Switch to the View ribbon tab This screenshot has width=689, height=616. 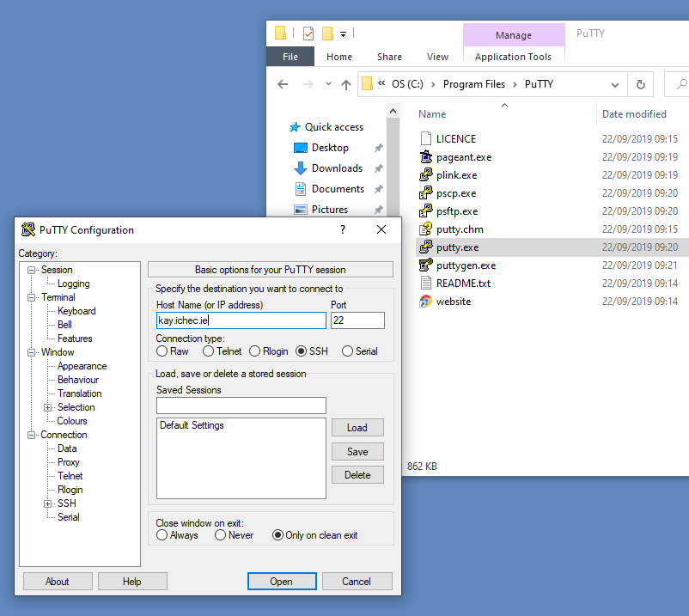tap(437, 57)
